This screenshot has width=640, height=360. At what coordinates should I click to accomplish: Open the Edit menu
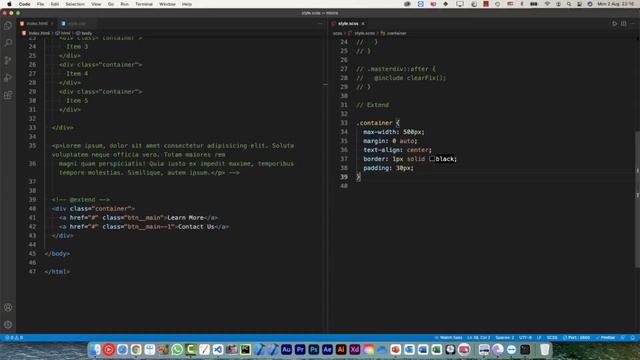tap(55, 4)
